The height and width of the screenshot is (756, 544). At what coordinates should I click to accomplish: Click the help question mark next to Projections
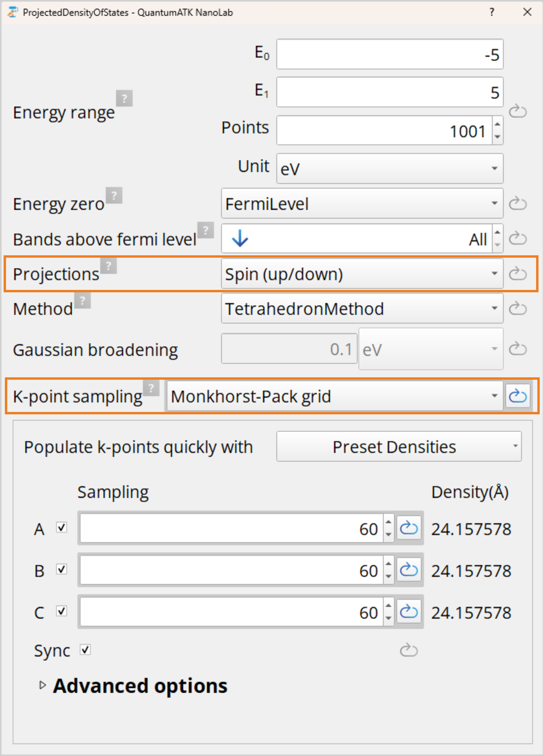tap(108, 266)
